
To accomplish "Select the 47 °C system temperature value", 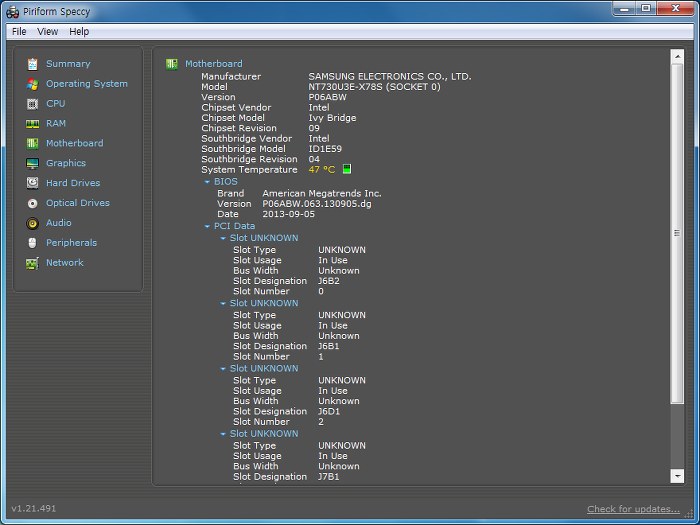I will pos(321,170).
